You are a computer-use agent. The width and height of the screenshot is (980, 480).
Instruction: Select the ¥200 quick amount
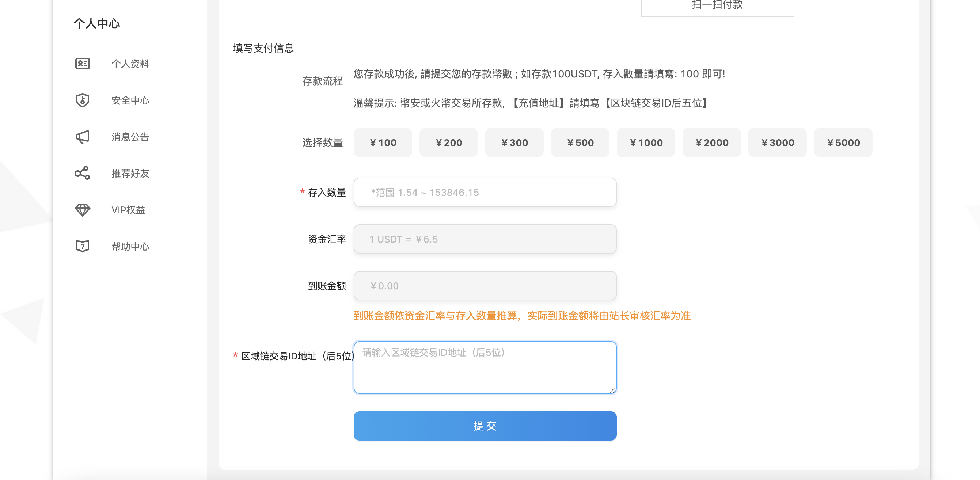449,142
